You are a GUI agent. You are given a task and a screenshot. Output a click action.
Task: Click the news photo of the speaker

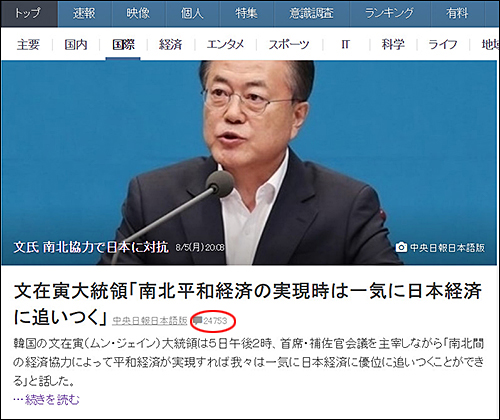tap(249, 162)
